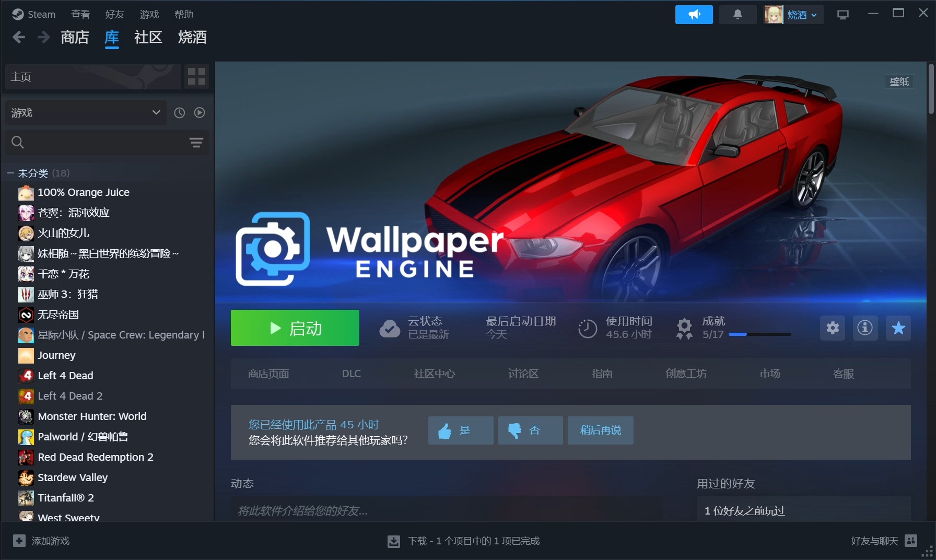Add Wallpaper Engine to favorites star
Screen dimensions: 936x560
(x=898, y=328)
